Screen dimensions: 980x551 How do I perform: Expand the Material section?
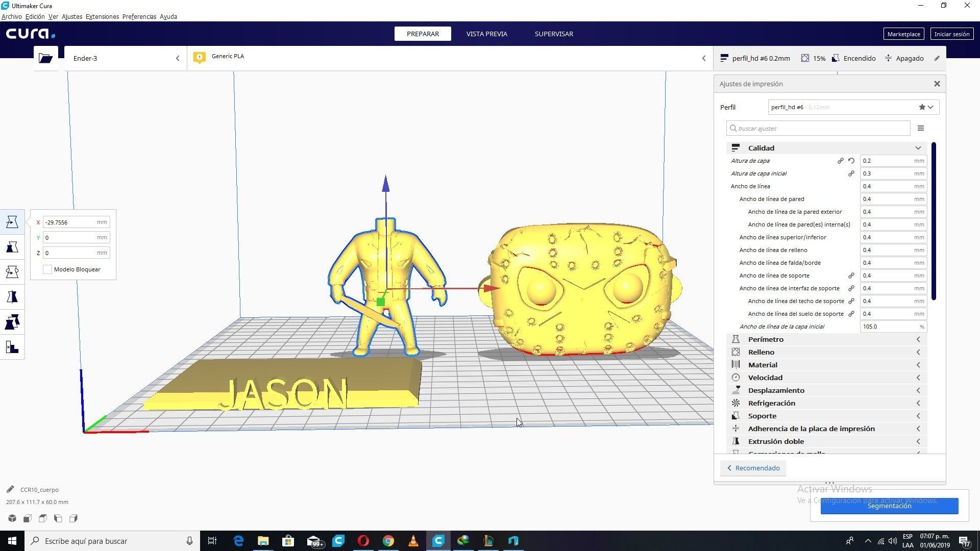pos(826,365)
